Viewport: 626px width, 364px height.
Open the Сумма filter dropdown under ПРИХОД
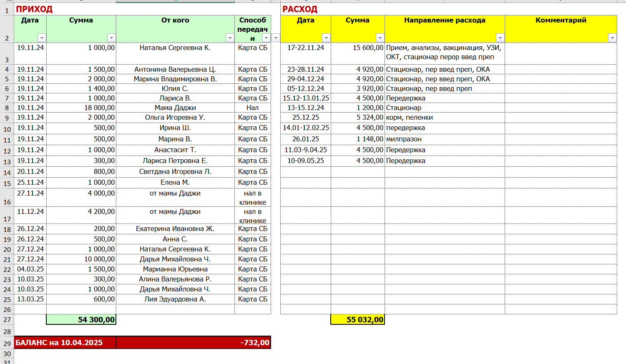(x=111, y=38)
